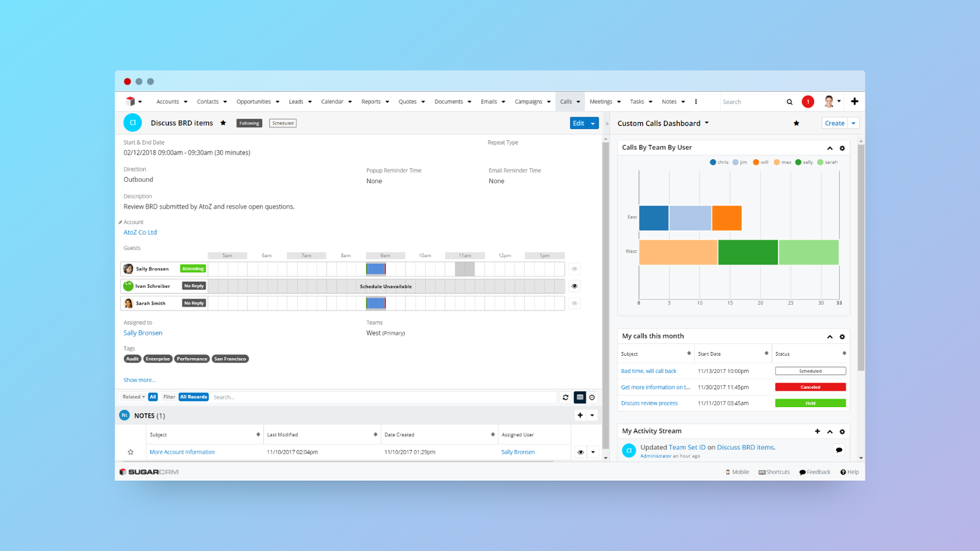Refresh the related records list
The height and width of the screenshot is (551, 980).
(x=565, y=397)
